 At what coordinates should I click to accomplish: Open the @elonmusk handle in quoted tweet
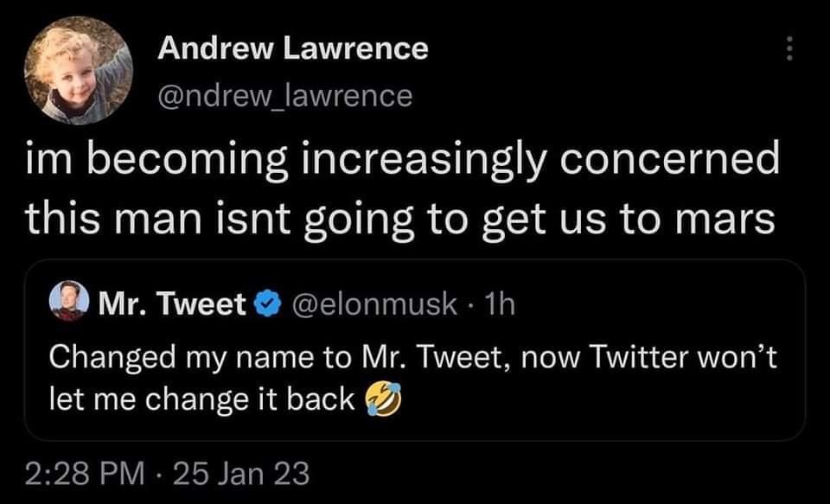coord(375,303)
